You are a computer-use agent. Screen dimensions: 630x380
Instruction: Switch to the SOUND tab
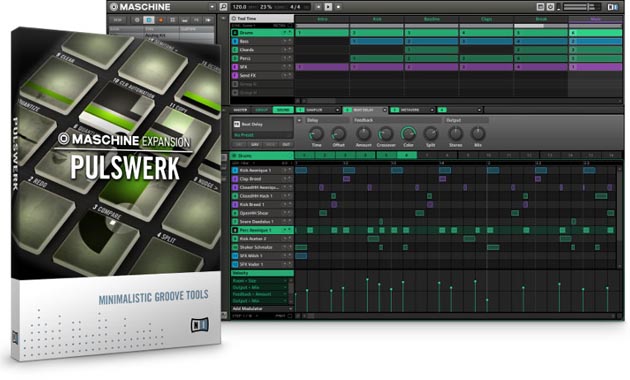(283, 110)
